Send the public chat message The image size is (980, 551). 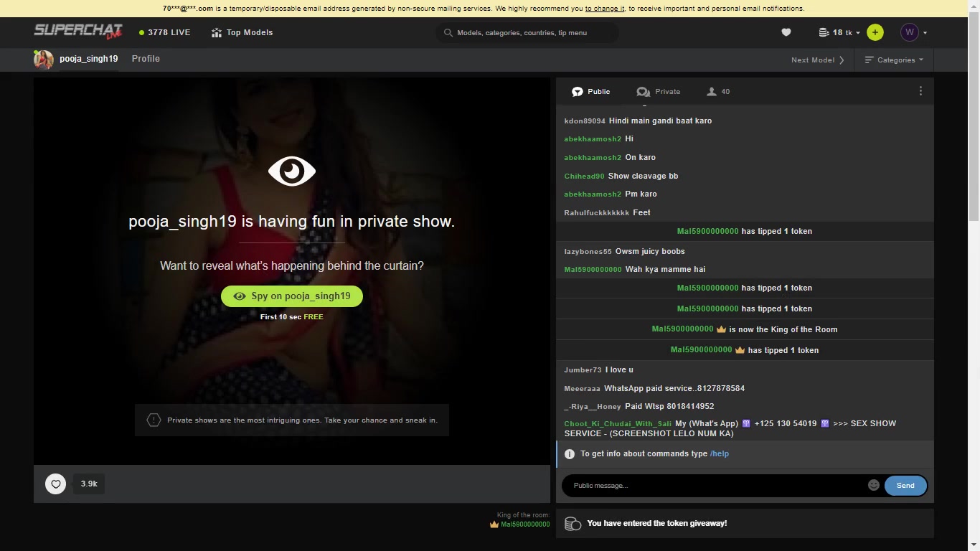click(x=905, y=486)
